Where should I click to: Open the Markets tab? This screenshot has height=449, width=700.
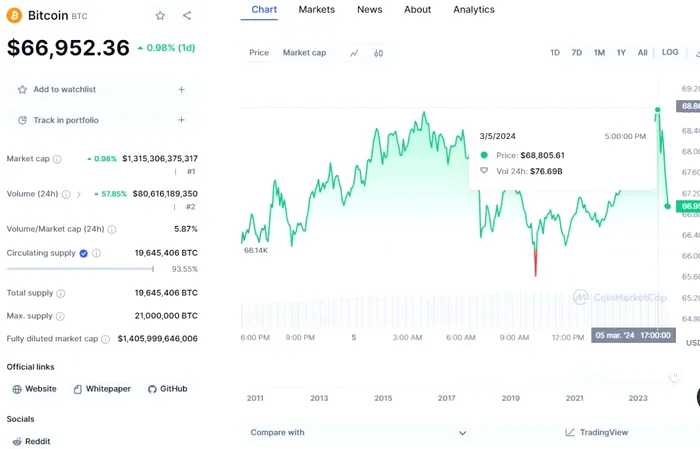pos(317,9)
